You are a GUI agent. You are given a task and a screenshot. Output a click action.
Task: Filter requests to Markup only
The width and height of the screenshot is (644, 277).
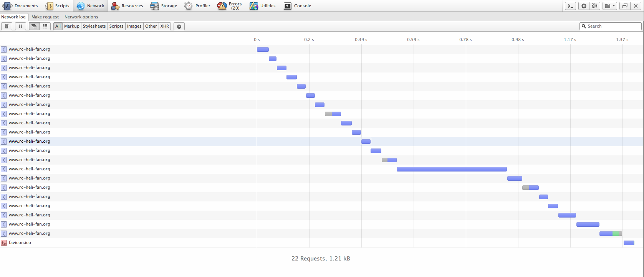[72, 26]
